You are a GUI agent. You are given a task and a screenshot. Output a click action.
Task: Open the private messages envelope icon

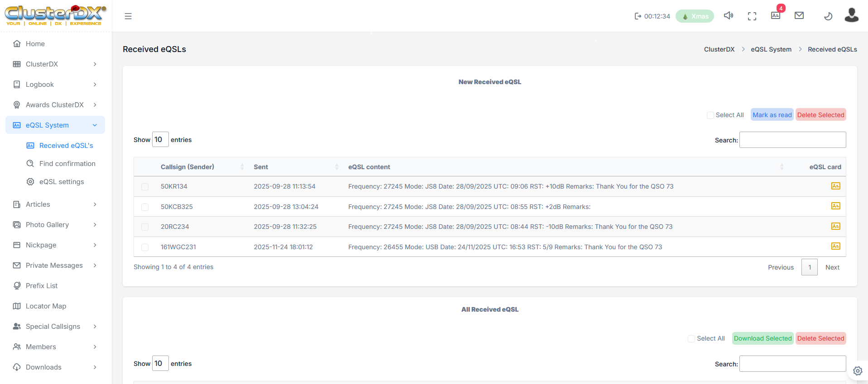(x=799, y=16)
